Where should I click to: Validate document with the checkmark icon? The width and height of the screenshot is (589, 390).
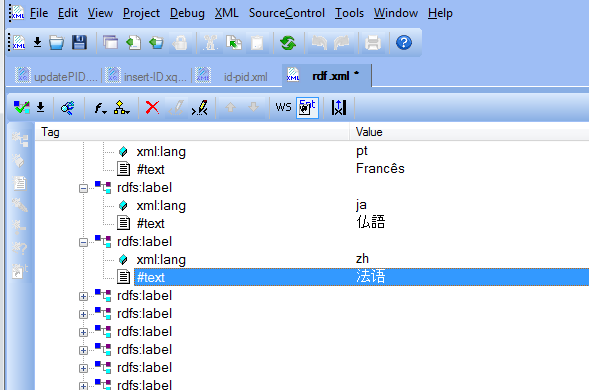click(21, 108)
